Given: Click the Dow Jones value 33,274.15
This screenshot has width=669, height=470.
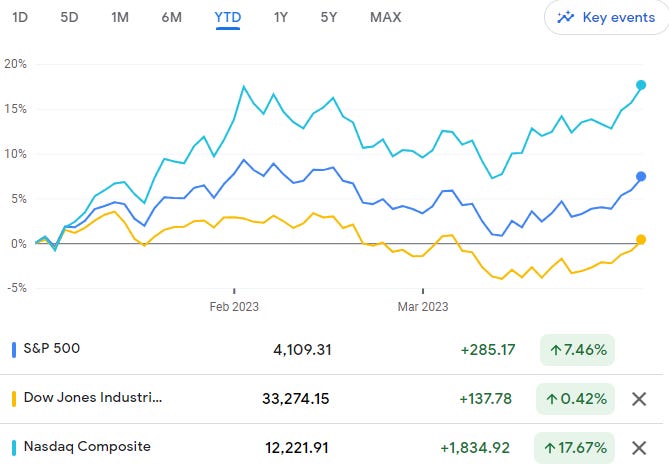Looking at the screenshot, I should pyautogui.click(x=296, y=399).
